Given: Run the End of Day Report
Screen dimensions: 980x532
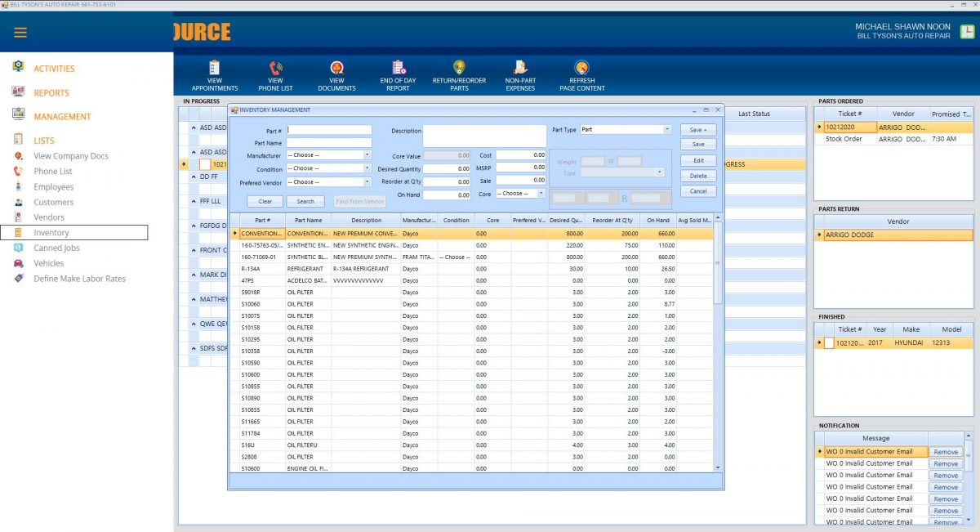Looking at the screenshot, I should click(398, 74).
